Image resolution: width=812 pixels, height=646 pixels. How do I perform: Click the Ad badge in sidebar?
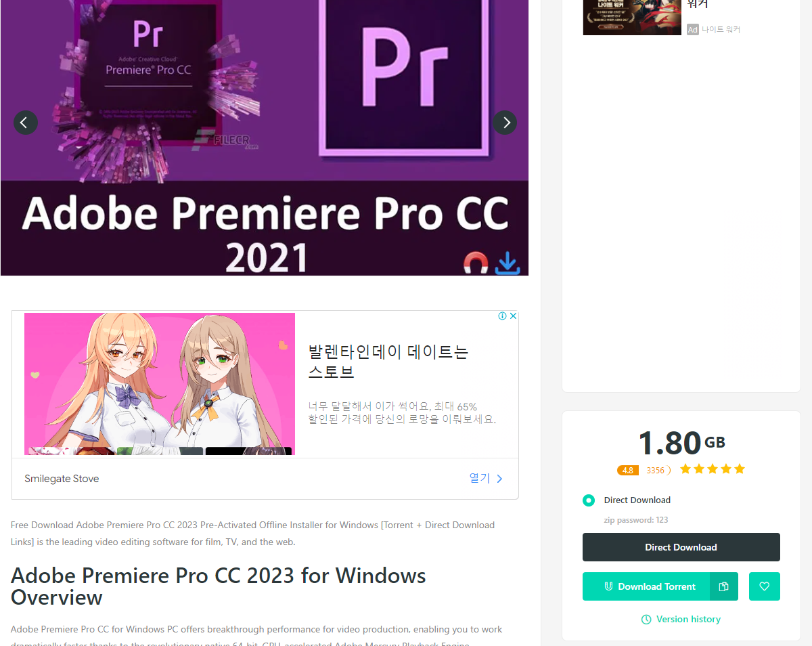click(x=692, y=30)
